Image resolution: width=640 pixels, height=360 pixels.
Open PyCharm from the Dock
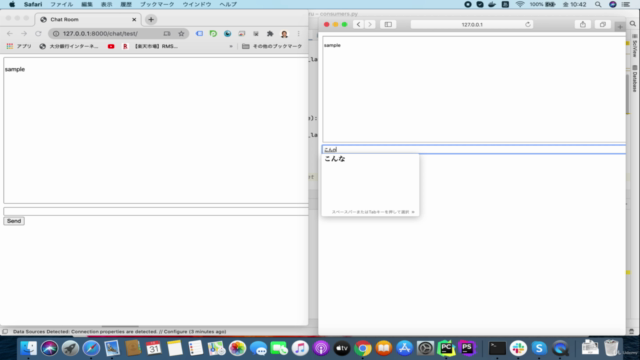point(446,348)
